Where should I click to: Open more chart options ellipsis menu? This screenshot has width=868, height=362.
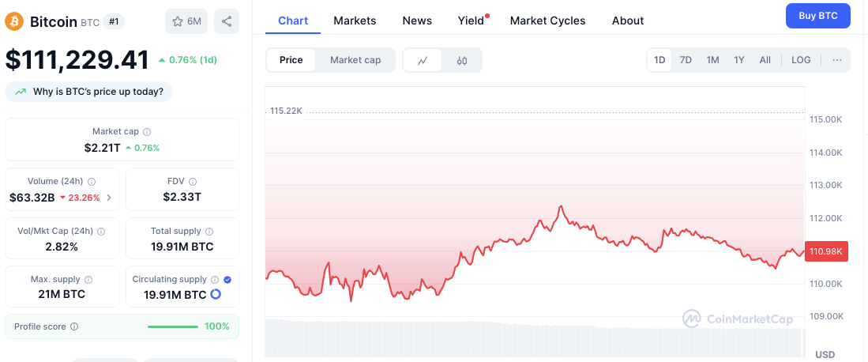point(836,60)
